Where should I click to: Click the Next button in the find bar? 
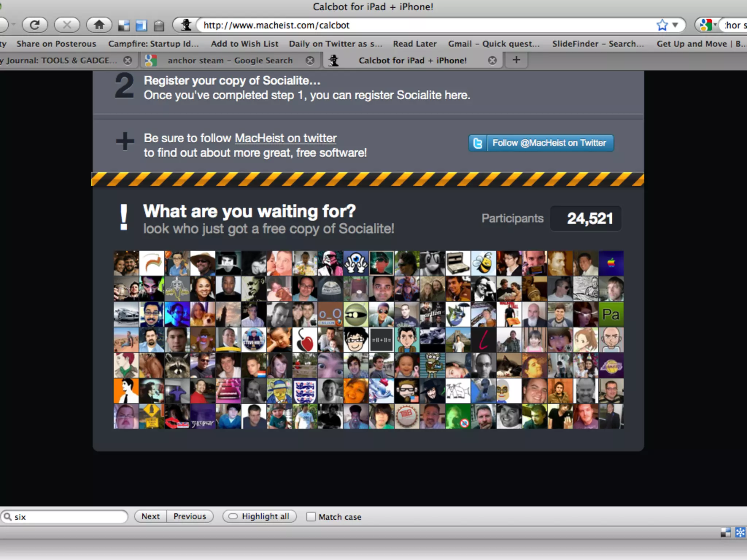[150, 517]
